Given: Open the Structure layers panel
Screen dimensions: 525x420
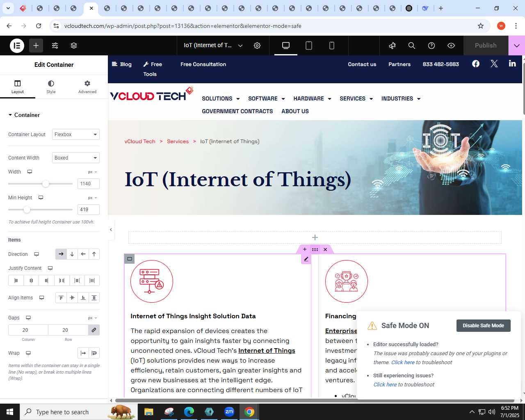Looking at the screenshot, I should (x=74, y=46).
